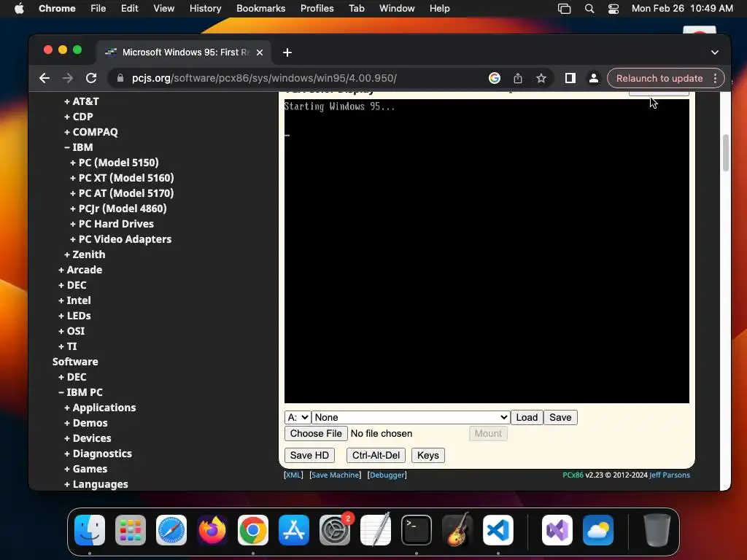Open the Chrome profile icon

point(594,78)
